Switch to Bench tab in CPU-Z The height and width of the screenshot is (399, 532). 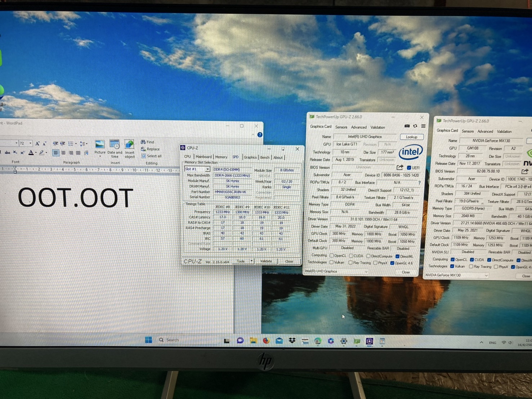[265, 157]
